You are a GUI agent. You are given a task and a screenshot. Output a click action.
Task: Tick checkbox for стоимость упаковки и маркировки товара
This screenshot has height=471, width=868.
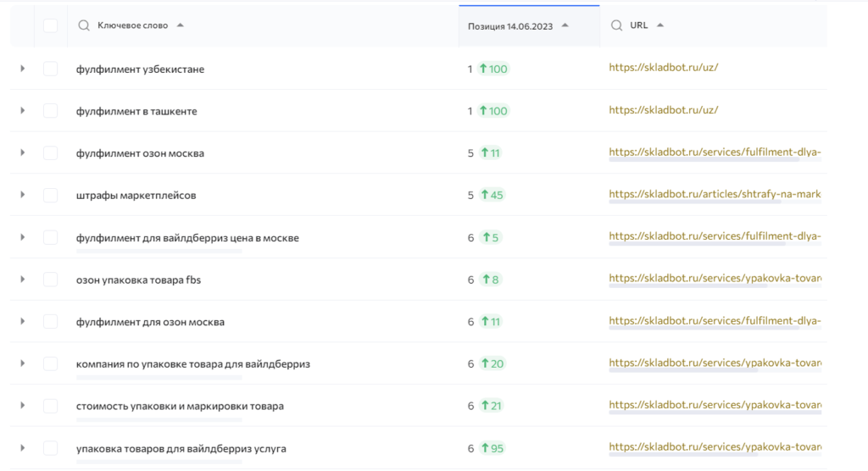click(51, 406)
